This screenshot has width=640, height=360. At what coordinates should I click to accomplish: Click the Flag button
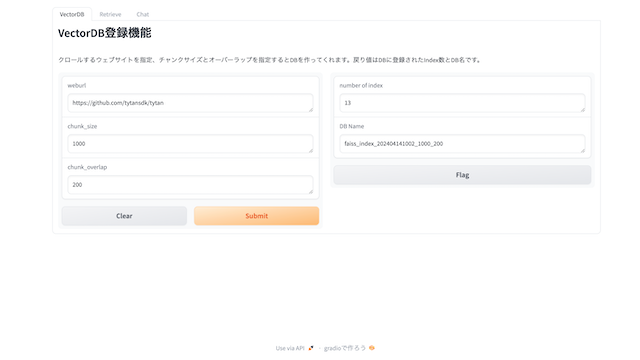tap(462, 175)
